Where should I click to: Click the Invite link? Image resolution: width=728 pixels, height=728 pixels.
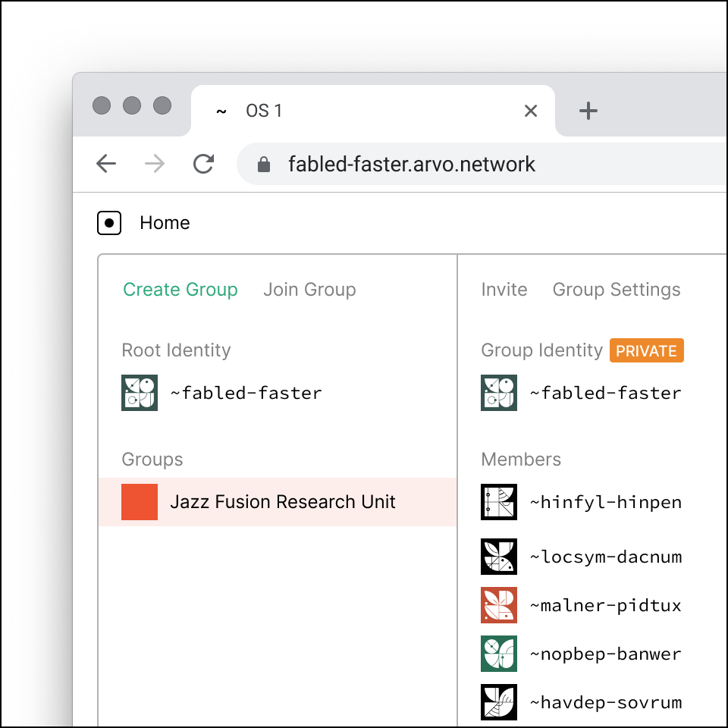(504, 289)
